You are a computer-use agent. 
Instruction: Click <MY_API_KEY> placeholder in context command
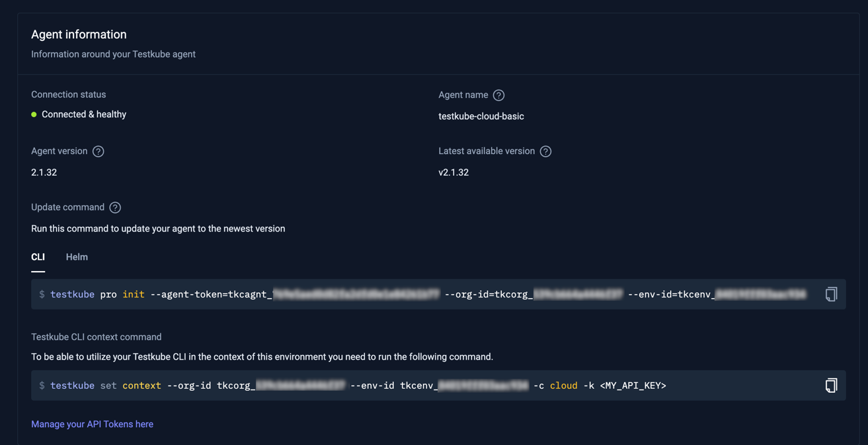633,385
